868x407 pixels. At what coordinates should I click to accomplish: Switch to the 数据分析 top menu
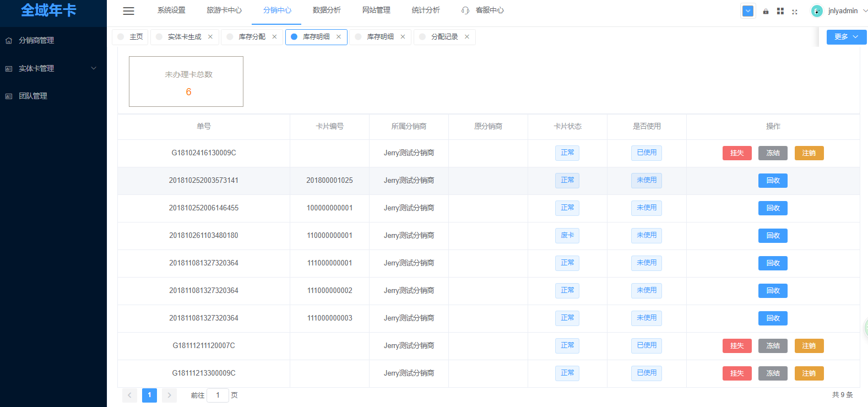pos(327,10)
